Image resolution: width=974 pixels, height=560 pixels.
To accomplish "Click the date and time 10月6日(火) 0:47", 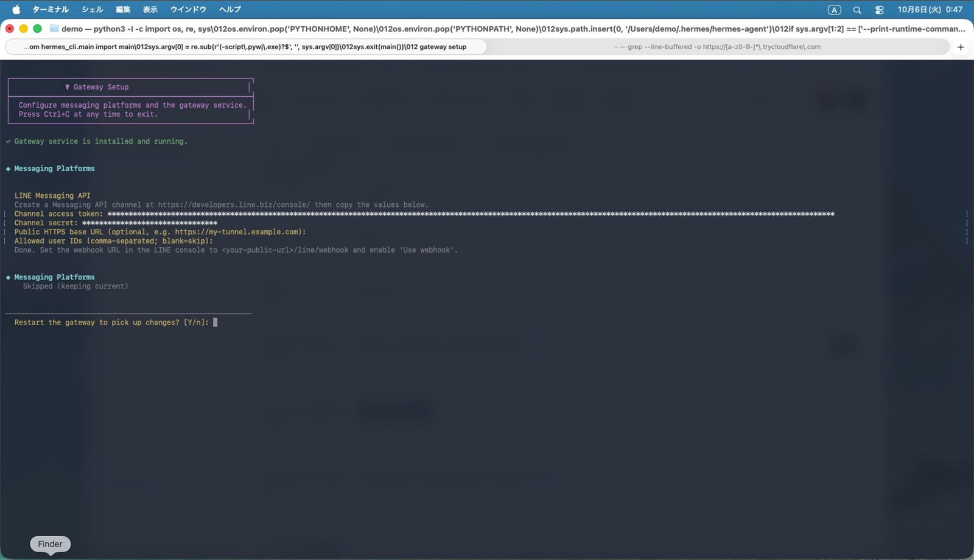I will [930, 9].
